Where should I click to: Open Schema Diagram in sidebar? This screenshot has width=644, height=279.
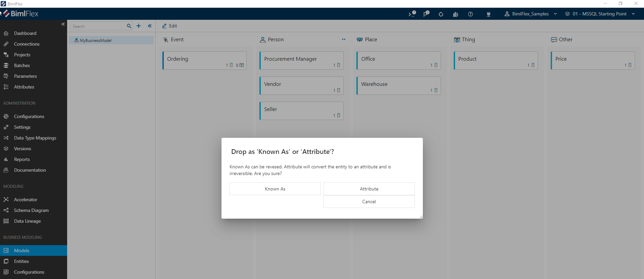[x=31, y=210]
